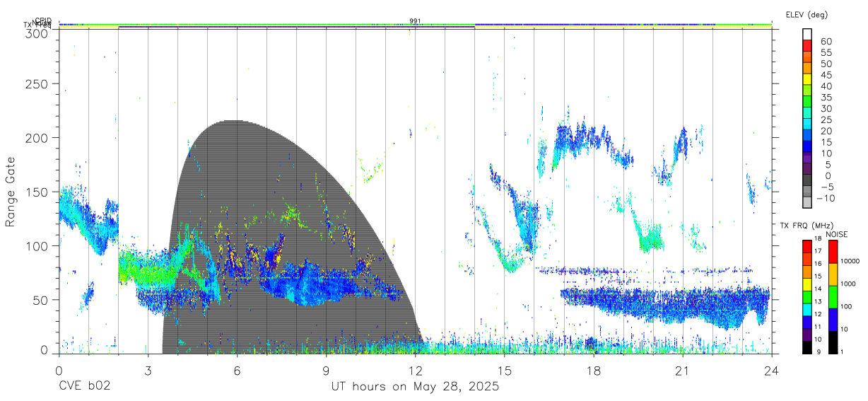Select the '1000' label on the NOISE scale
This screenshot has width=868, height=401.
848,285
